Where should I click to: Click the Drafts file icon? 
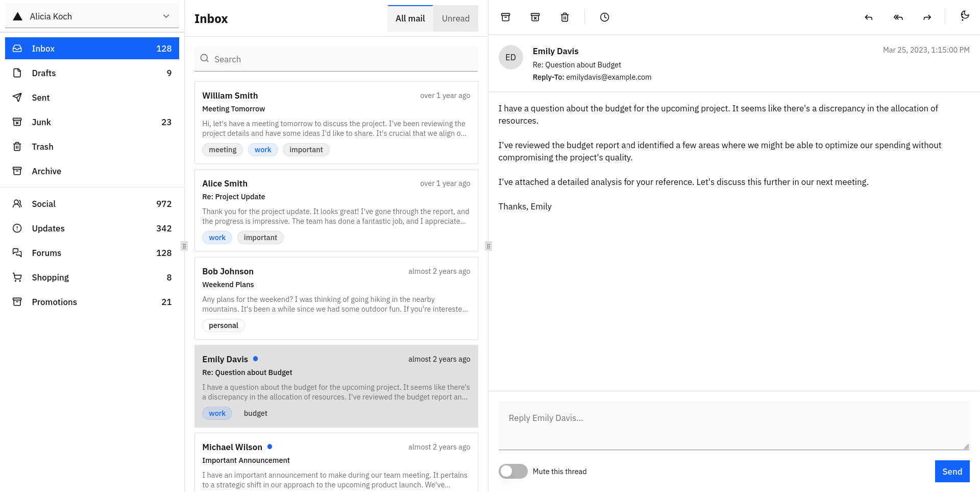[x=17, y=73]
